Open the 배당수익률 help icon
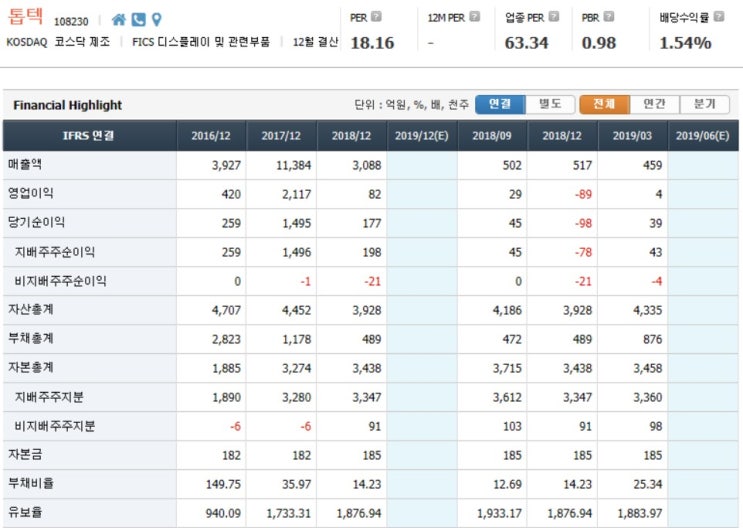Image resolution: width=743 pixels, height=528 pixels. [x=719, y=17]
